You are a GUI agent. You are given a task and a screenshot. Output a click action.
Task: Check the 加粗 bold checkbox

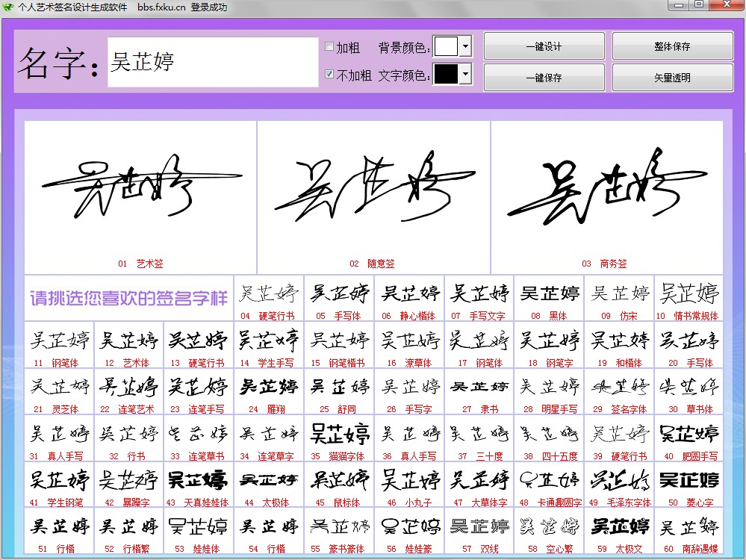pyautogui.click(x=329, y=46)
